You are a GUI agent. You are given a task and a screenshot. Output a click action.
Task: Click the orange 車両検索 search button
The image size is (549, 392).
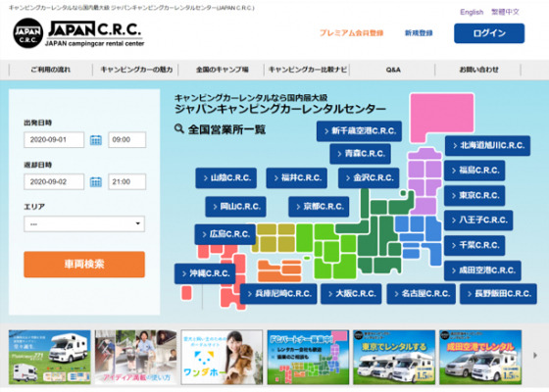[x=84, y=265]
